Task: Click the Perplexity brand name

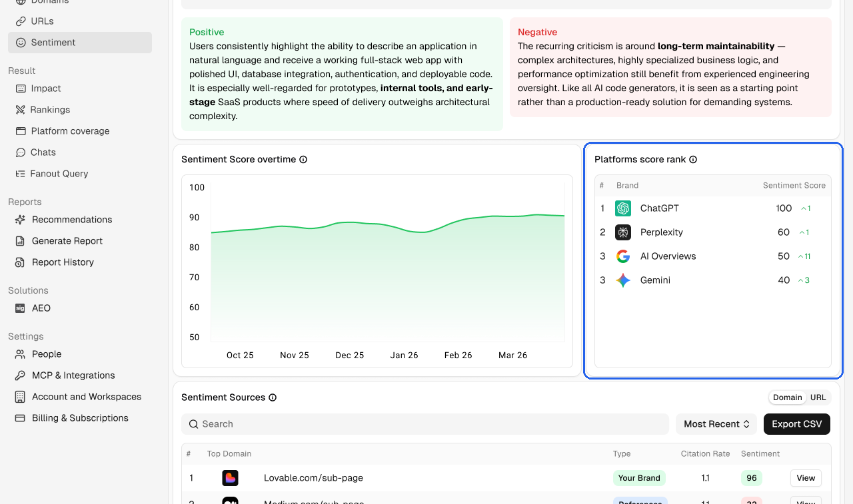Action: [x=662, y=232]
